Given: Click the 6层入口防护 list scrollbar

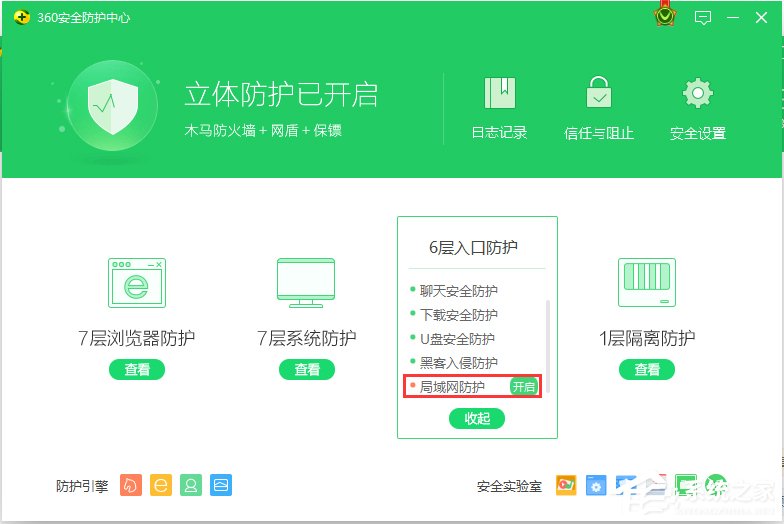Looking at the screenshot, I should click(x=547, y=340).
